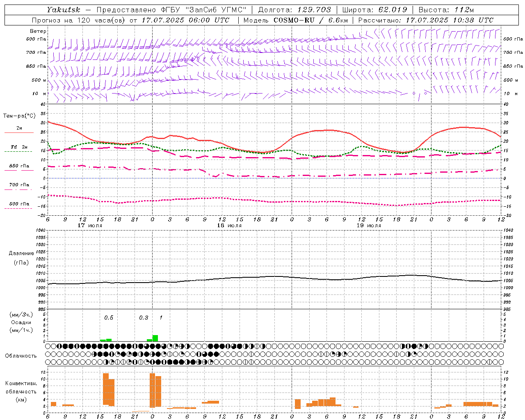Click the Рассчитано: 17.07.2025 10:38 UTC text
The height and width of the screenshot is (420, 525).
[426, 20]
